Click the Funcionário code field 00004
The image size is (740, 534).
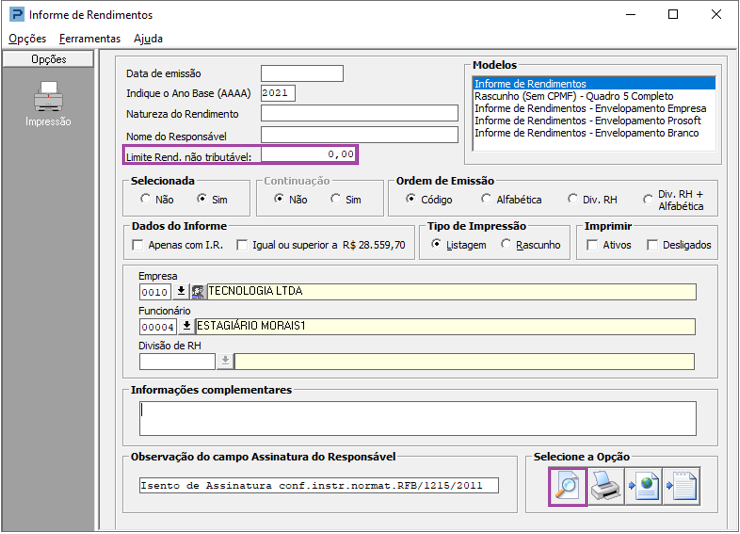(158, 327)
